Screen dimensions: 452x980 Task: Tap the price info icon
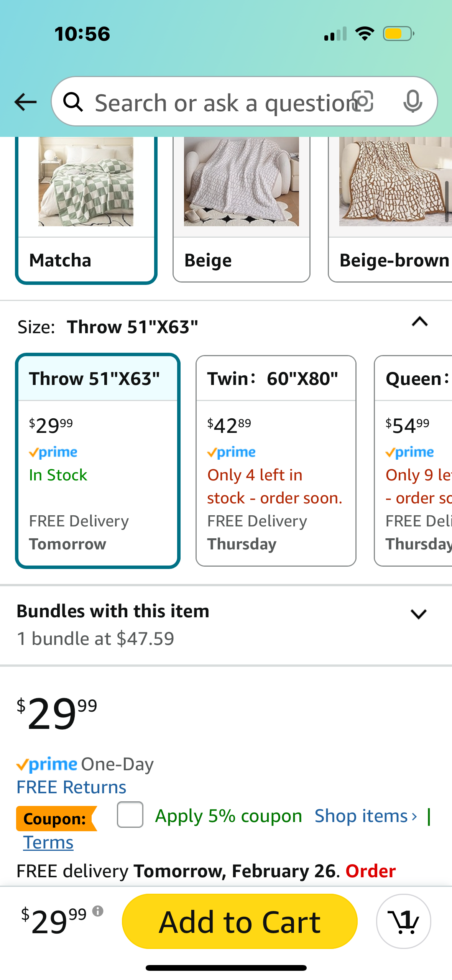click(98, 911)
